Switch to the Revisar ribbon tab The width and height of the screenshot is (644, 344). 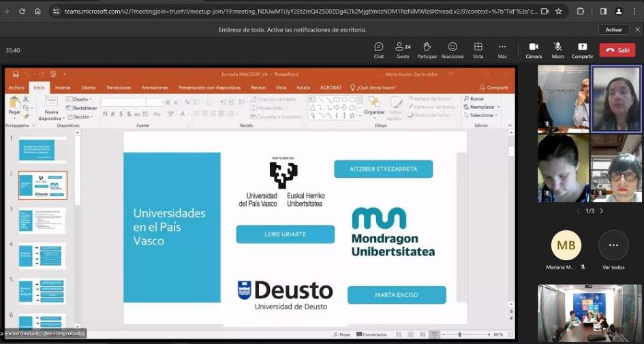[258, 87]
